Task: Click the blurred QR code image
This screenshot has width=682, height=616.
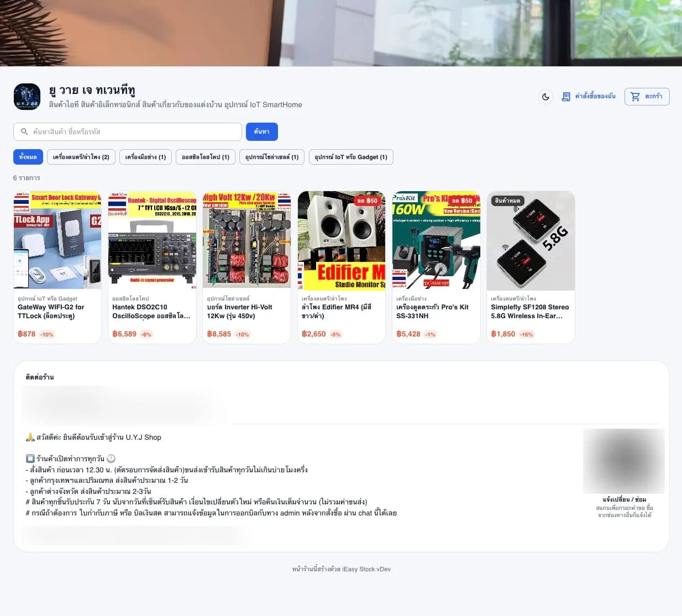Action: (624, 461)
